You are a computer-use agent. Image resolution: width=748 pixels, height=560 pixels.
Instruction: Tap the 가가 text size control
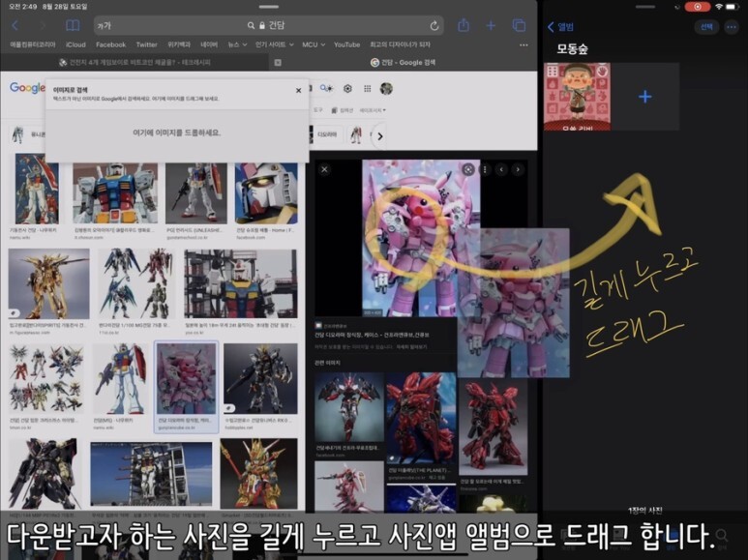coord(104,26)
